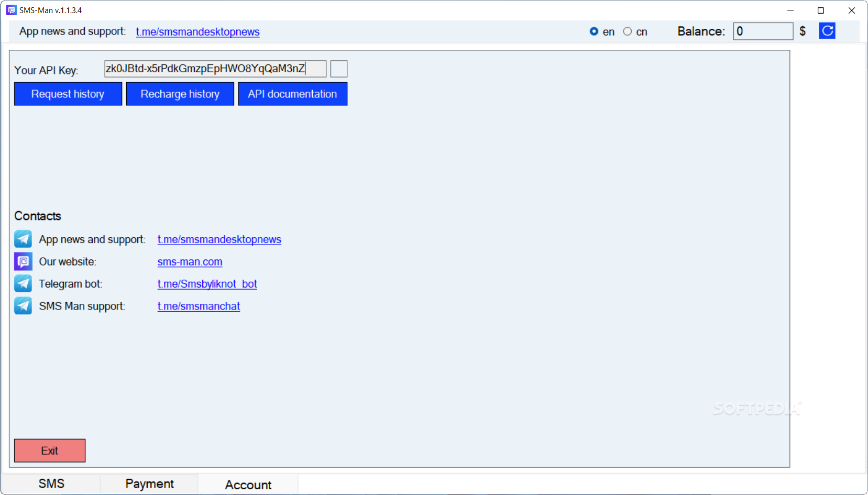This screenshot has width=868, height=495.
Task: Select the cn language radio button
Action: 628,31
